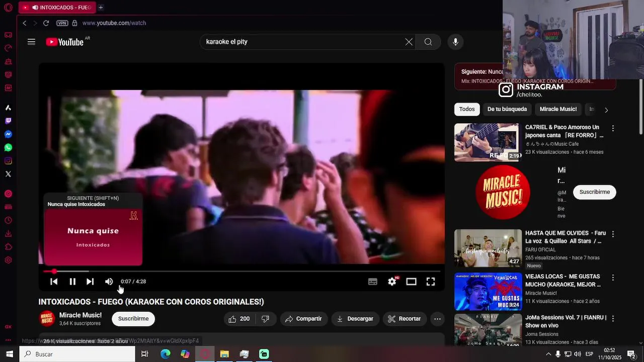The width and height of the screenshot is (644, 362).
Task: Open options for HASTA QUE ME OLVIDES video
Action: 613,234
